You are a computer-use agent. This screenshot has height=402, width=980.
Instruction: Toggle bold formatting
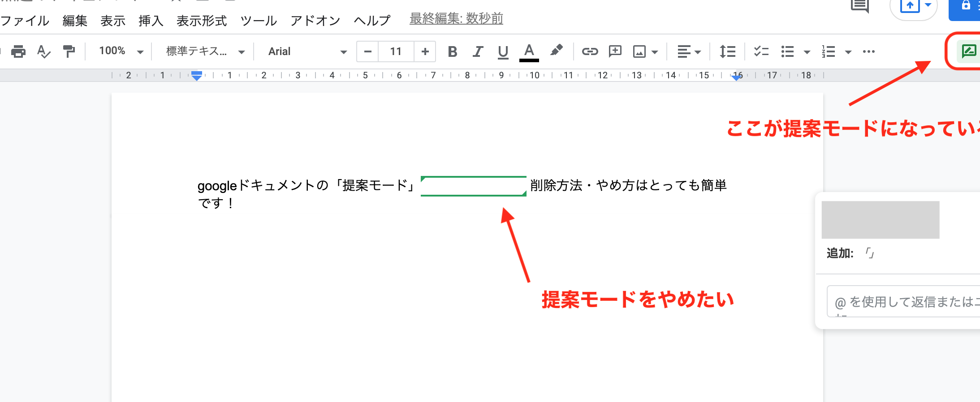pos(453,51)
